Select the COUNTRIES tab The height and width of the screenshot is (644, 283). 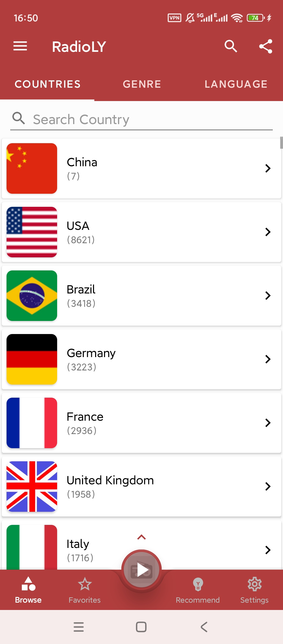[47, 84]
